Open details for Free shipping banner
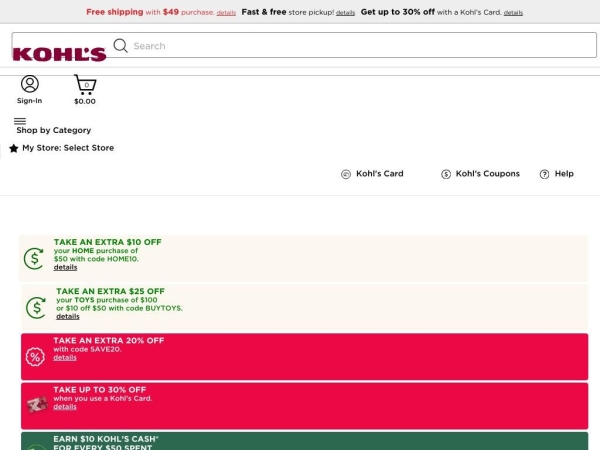The width and height of the screenshot is (600, 450). pyautogui.click(x=226, y=13)
